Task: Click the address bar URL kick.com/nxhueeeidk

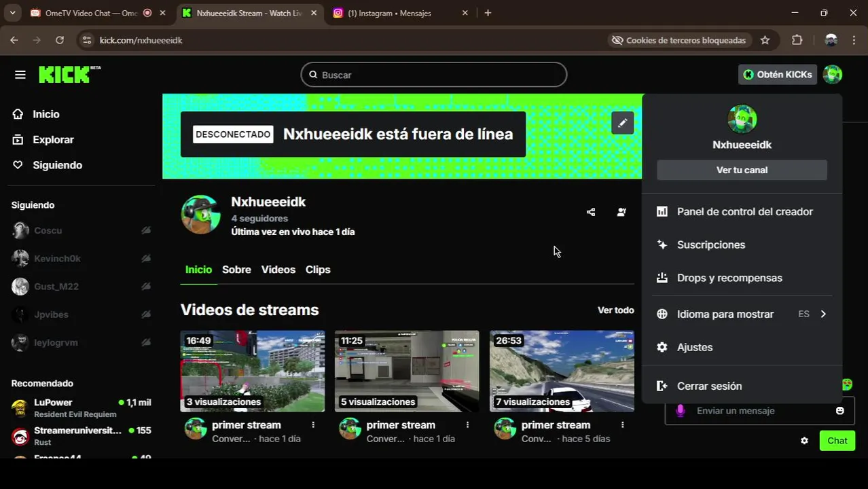Action: tap(141, 40)
